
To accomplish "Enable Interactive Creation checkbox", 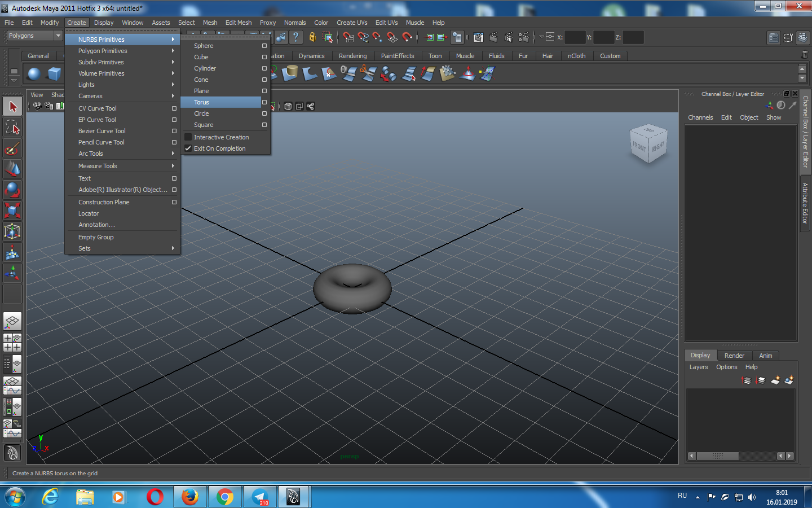I will 188,137.
